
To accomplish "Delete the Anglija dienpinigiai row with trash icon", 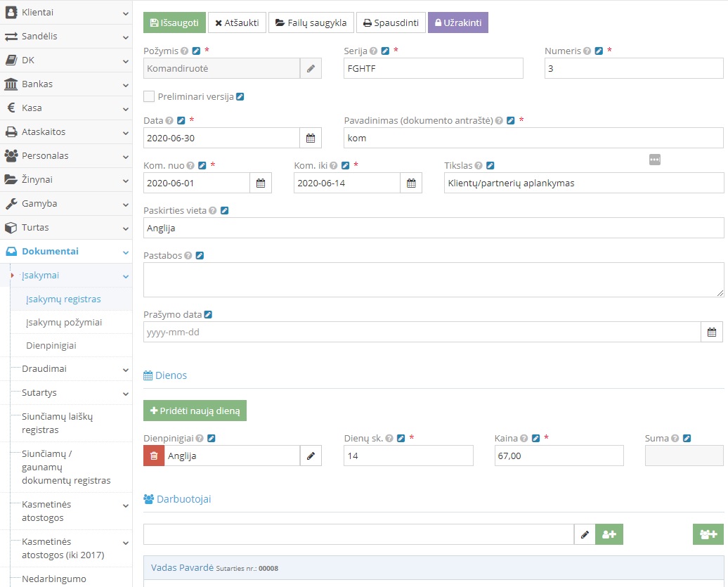I will click(x=154, y=456).
